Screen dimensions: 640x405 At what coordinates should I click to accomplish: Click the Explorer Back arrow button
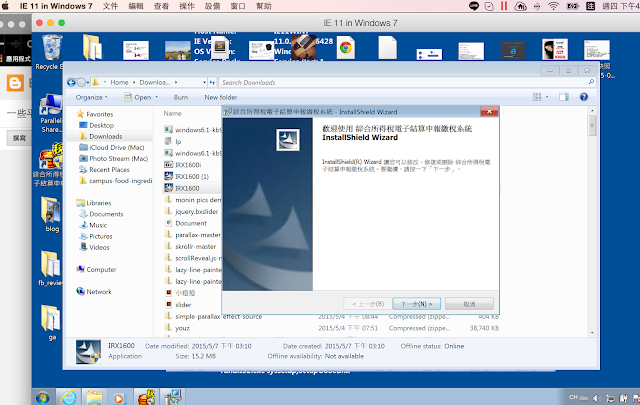tap(71, 82)
